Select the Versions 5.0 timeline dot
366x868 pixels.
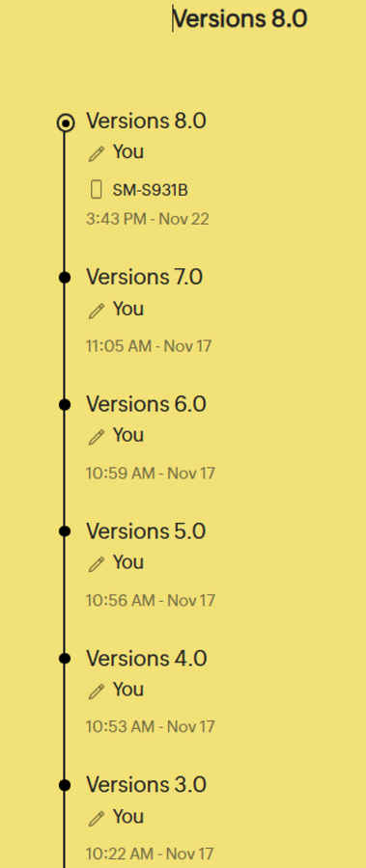pyautogui.click(x=65, y=531)
